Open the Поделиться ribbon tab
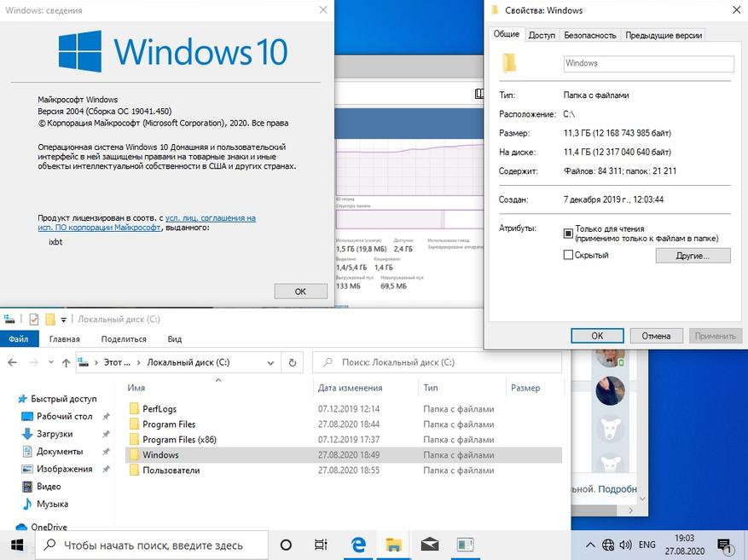 (124, 339)
